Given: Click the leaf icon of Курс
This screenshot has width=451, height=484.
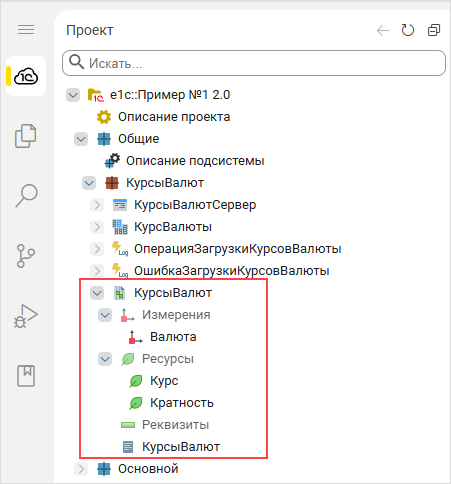Looking at the screenshot, I should coord(136,381).
